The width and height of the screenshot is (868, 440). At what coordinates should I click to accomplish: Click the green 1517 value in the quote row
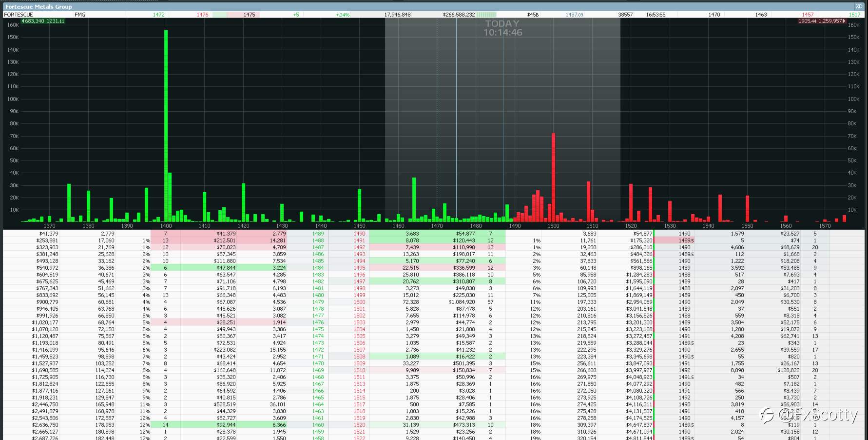[x=854, y=15]
